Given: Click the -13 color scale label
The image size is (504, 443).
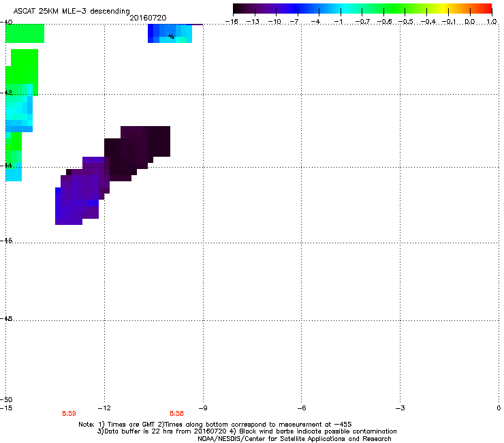Looking at the screenshot, I should point(253,22).
